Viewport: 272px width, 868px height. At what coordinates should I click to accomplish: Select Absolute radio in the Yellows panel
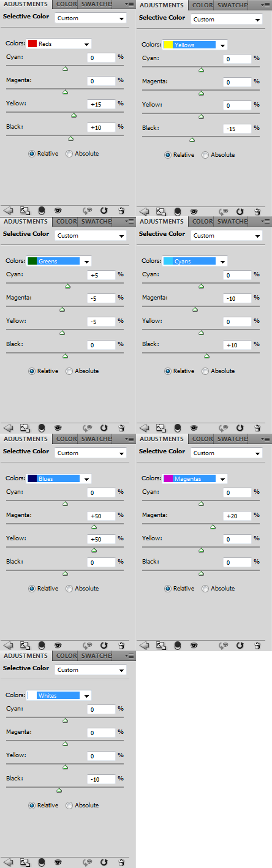205,155
